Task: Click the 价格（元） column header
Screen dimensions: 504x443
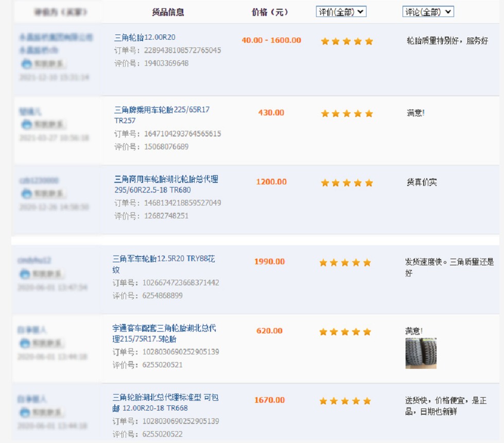Action: [270, 12]
